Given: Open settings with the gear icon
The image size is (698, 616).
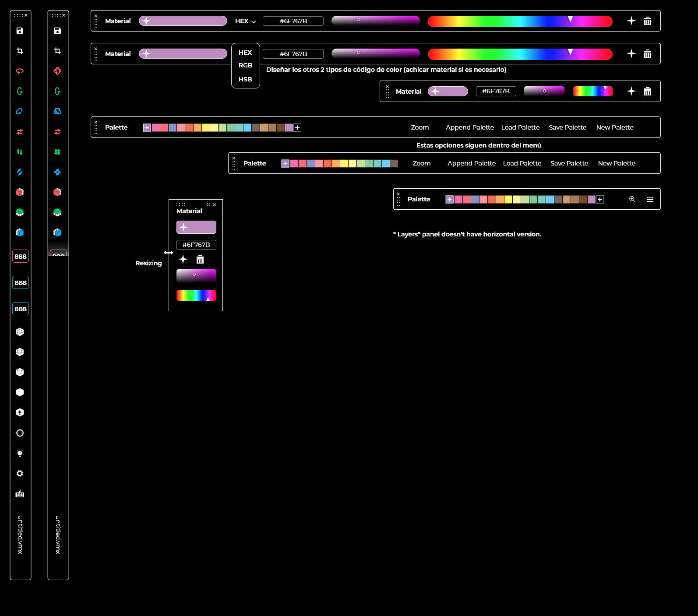Looking at the screenshot, I should 20,473.
